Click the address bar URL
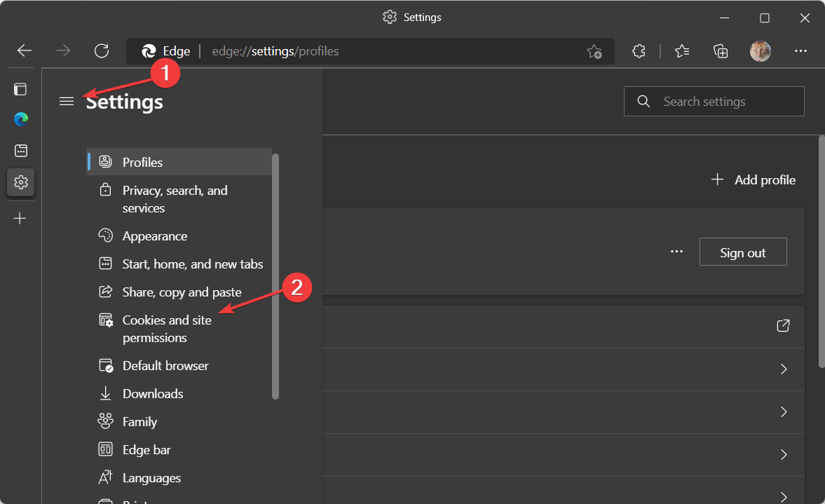Image resolution: width=825 pixels, height=504 pixels. point(275,51)
